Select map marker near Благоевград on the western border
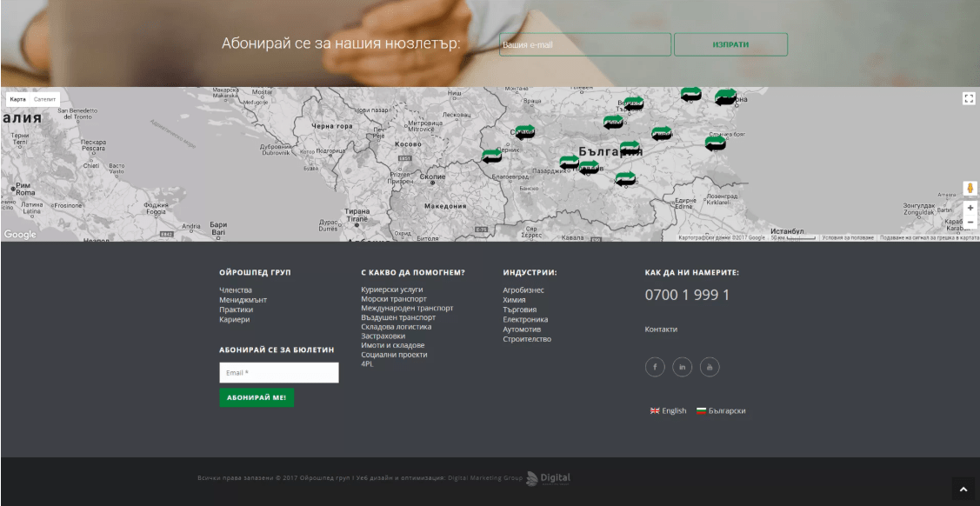 point(492,156)
